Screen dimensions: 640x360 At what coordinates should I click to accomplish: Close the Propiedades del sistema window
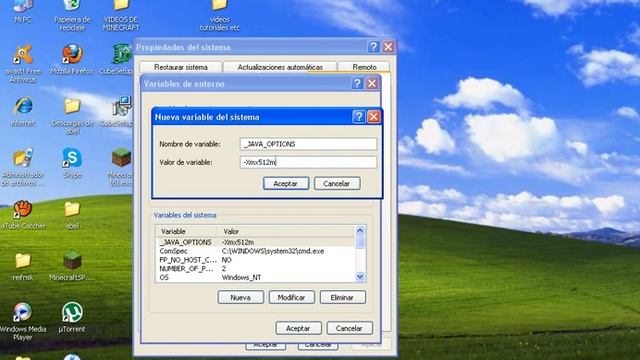388,47
